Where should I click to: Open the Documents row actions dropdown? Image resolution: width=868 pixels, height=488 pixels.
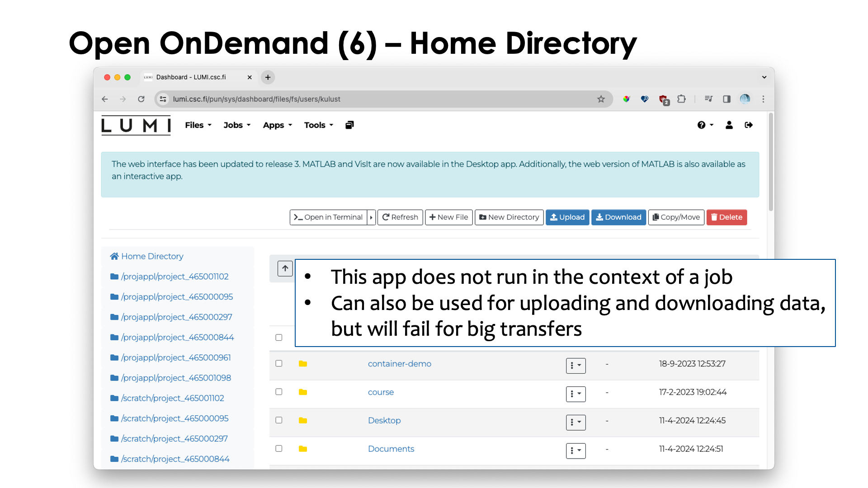tap(576, 451)
